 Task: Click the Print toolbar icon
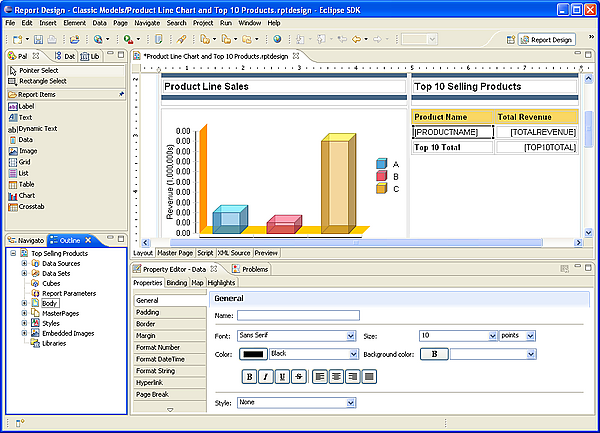point(52,39)
